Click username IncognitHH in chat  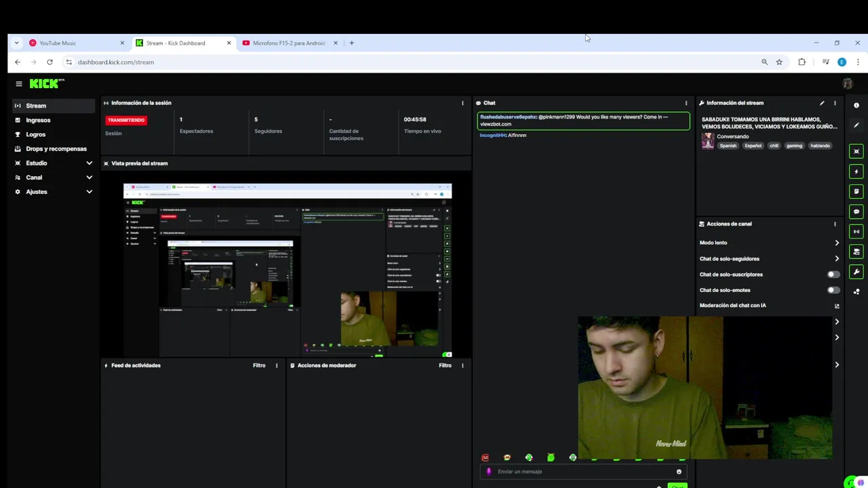pos(493,136)
